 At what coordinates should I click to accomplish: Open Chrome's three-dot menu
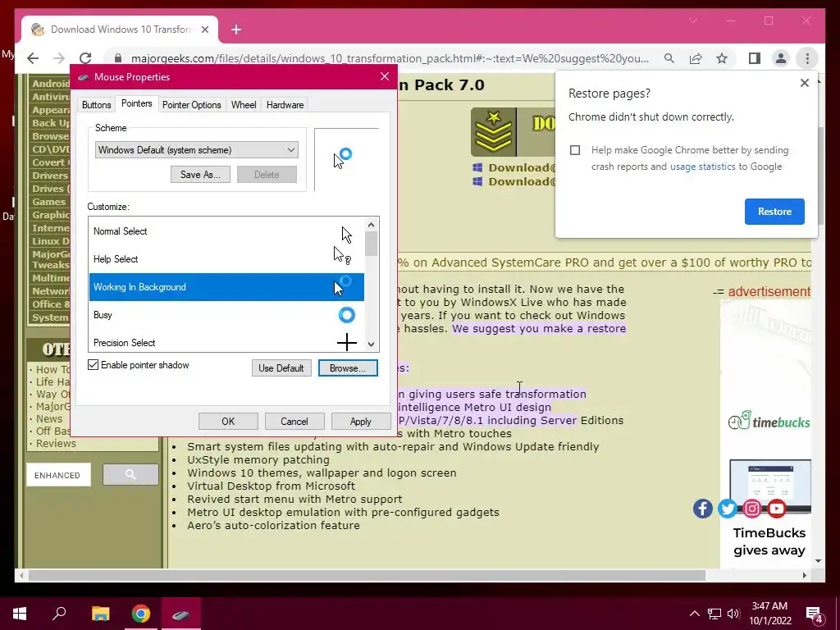click(x=807, y=58)
